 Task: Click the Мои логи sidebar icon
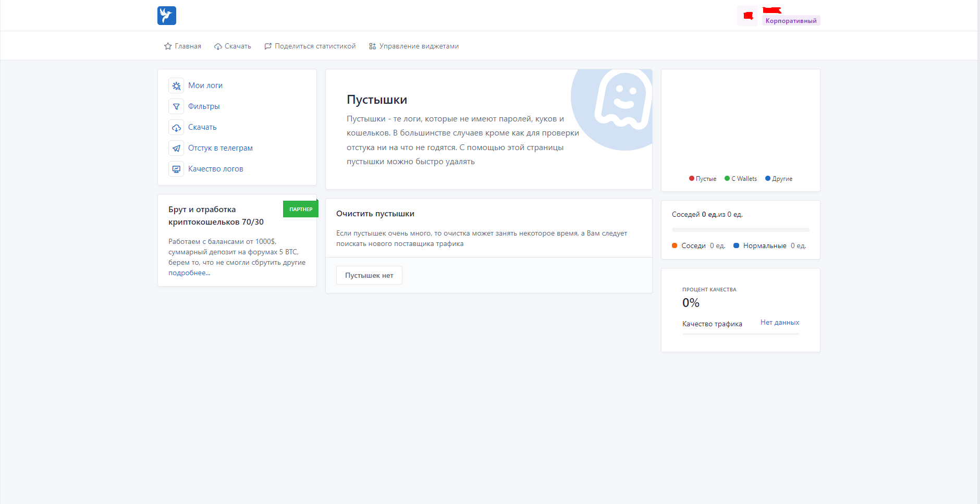176,85
